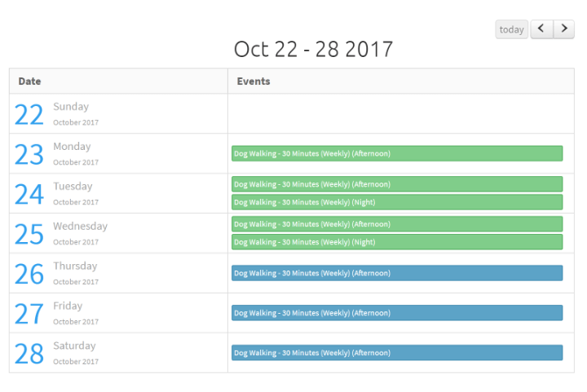Select the date number 27
Viewport: 587px width, 392px height.
tap(29, 315)
